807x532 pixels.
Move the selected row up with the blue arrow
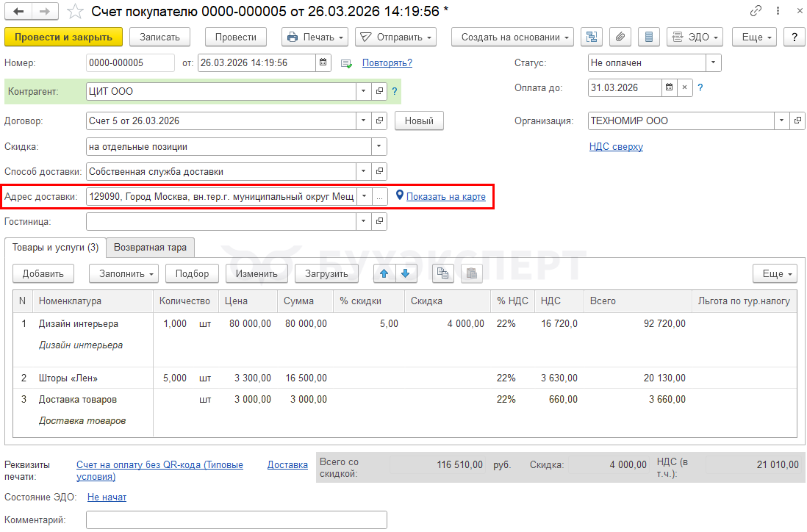click(384, 273)
